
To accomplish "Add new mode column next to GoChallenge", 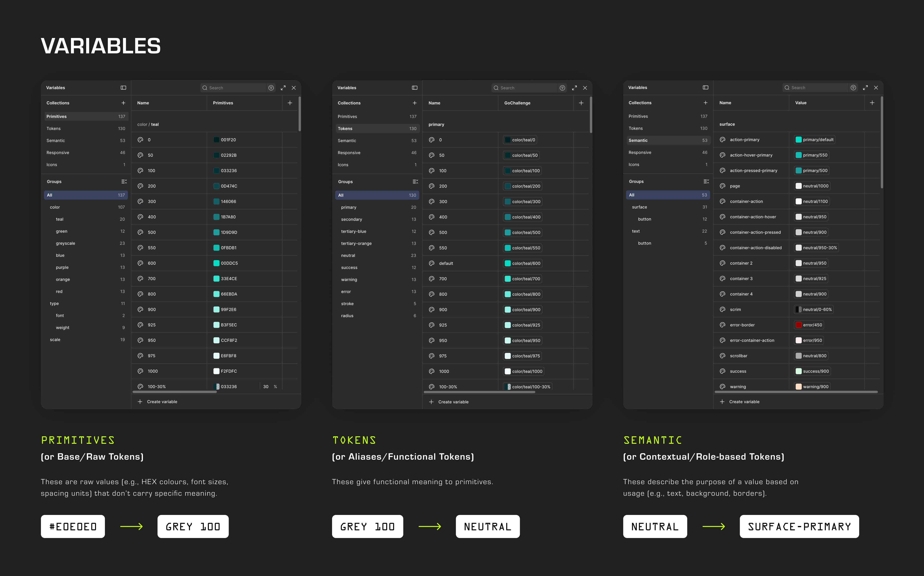I will pos(581,103).
